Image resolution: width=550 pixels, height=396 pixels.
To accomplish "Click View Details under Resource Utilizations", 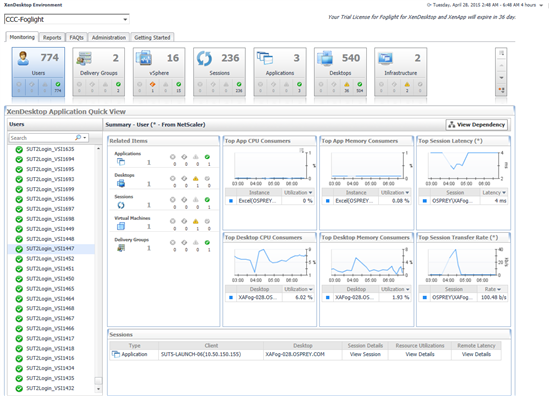I will point(420,354).
